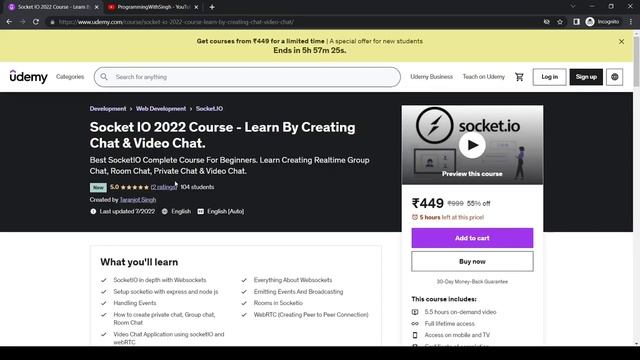The width and height of the screenshot is (640, 360).
Task: Click the Buy now button
Action: pyautogui.click(x=472, y=261)
